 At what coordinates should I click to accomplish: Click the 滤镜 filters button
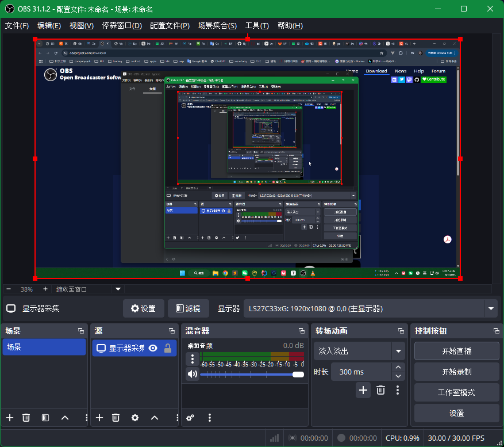[x=188, y=308]
